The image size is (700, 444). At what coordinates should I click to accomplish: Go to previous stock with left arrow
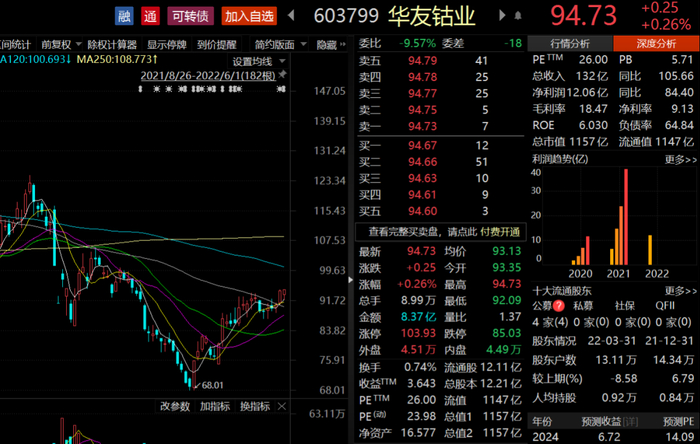tap(291, 16)
